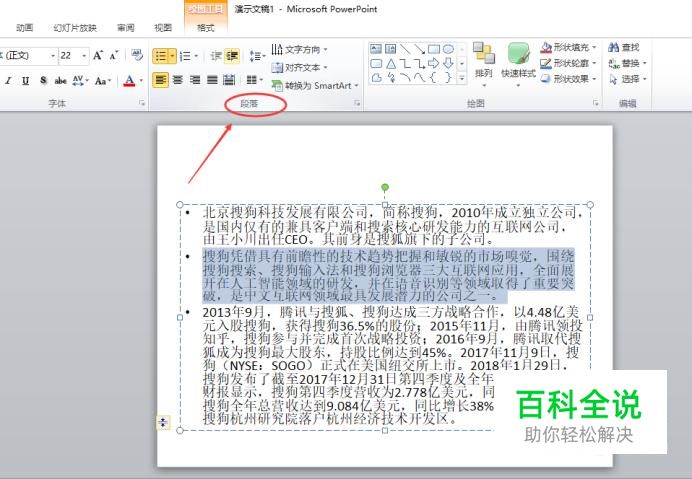Image resolution: width=692 pixels, height=479 pixels.
Task: Click the 替换 replace button
Action: click(x=627, y=63)
